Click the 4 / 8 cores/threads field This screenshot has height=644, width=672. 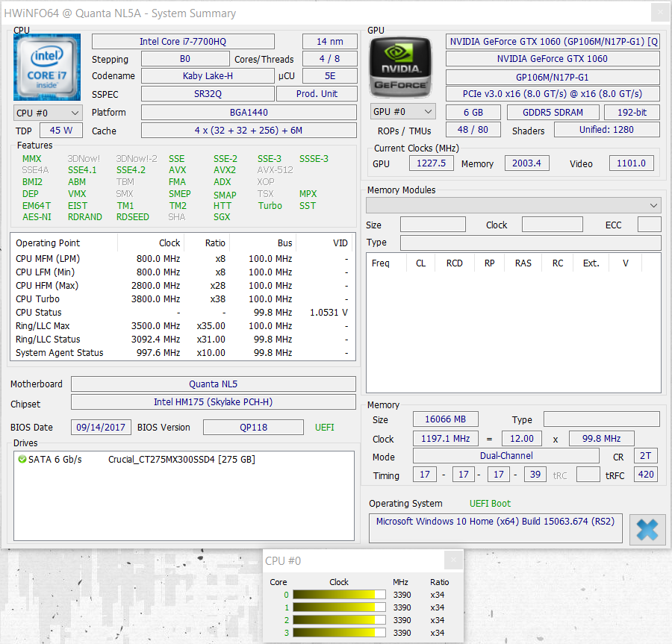tap(329, 59)
